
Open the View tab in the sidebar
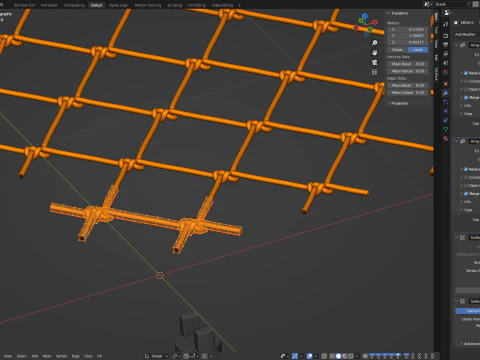(x=436, y=44)
